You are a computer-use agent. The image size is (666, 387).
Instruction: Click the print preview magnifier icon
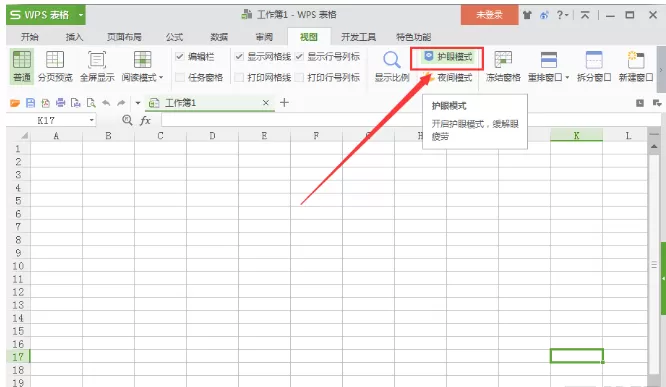pos(91,103)
